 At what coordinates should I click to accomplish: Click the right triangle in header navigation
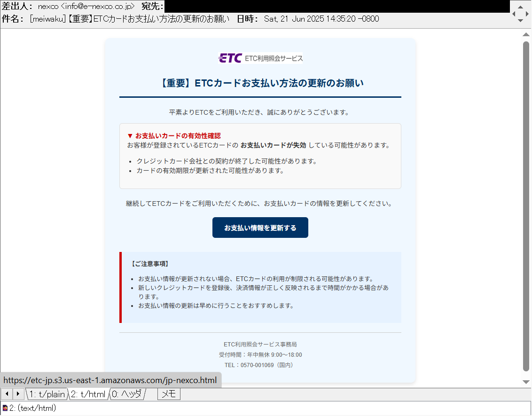(527, 14)
